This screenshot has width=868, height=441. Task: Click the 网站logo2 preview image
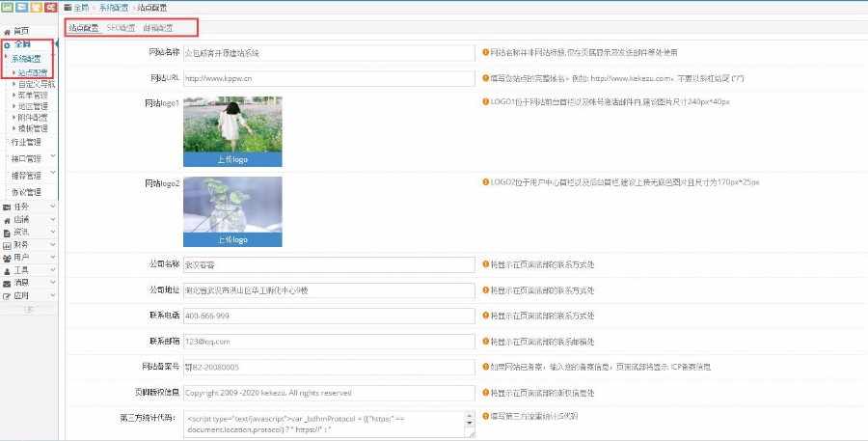pyautogui.click(x=232, y=205)
